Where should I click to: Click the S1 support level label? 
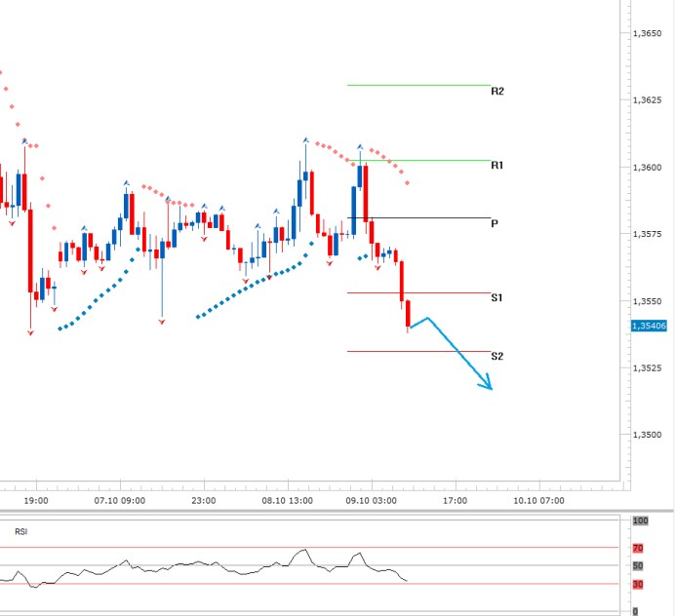tap(496, 297)
